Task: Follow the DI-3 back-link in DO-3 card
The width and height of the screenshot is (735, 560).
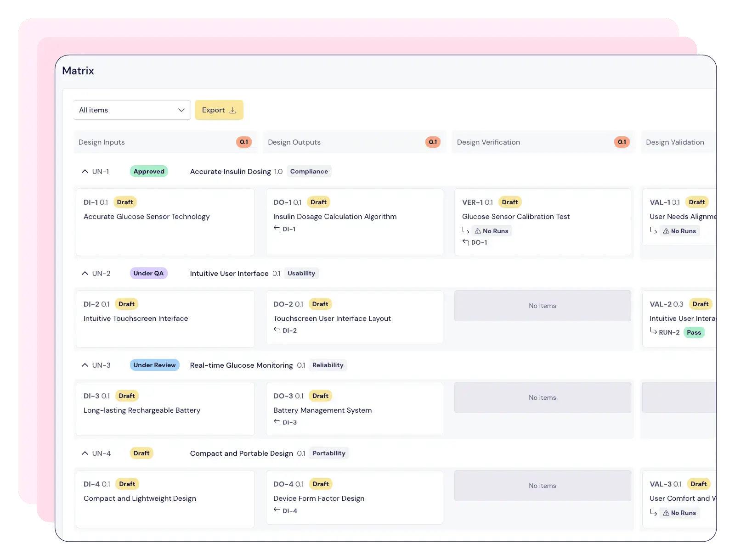Action: pos(289,422)
